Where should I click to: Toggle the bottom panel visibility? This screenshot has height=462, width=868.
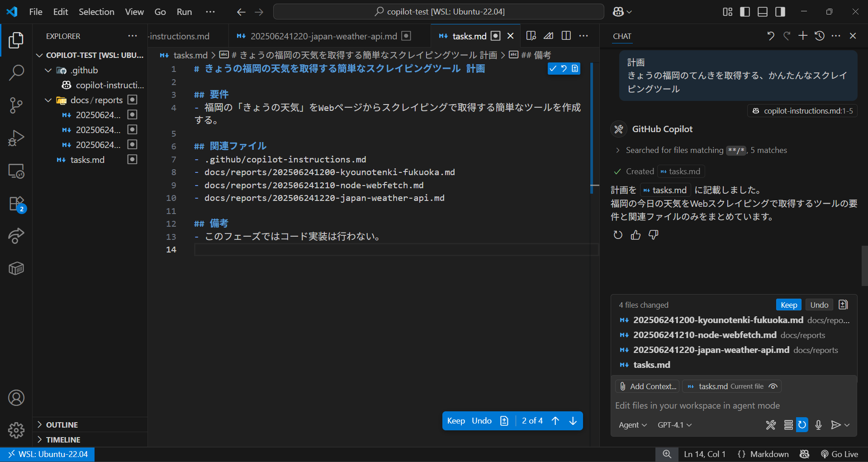point(762,12)
